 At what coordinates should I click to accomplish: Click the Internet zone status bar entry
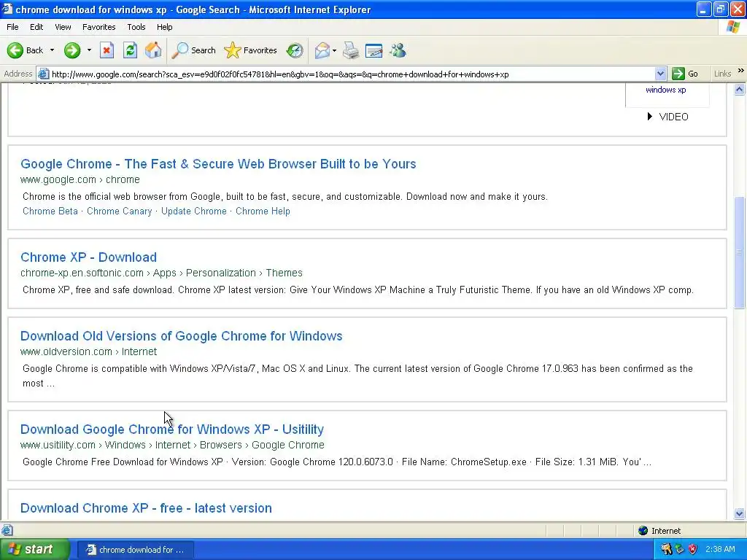click(659, 531)
